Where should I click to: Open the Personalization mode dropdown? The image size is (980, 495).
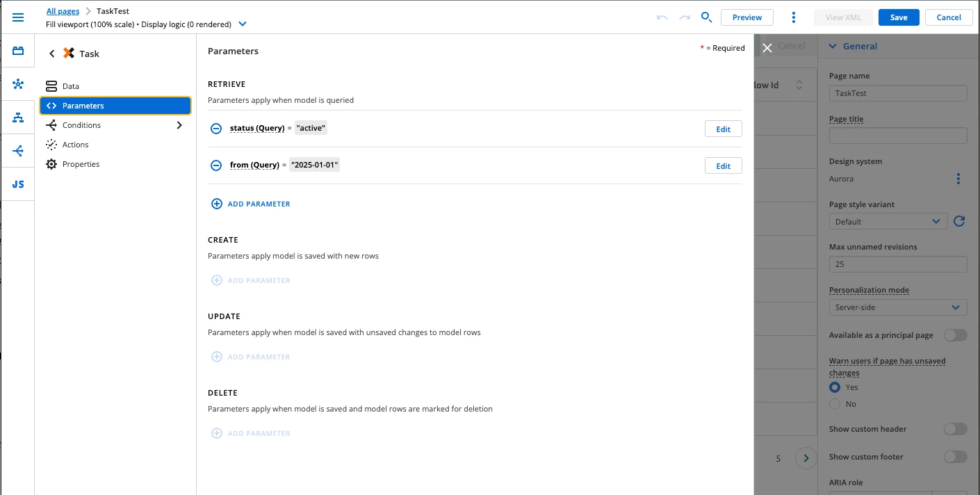point(898,307)
